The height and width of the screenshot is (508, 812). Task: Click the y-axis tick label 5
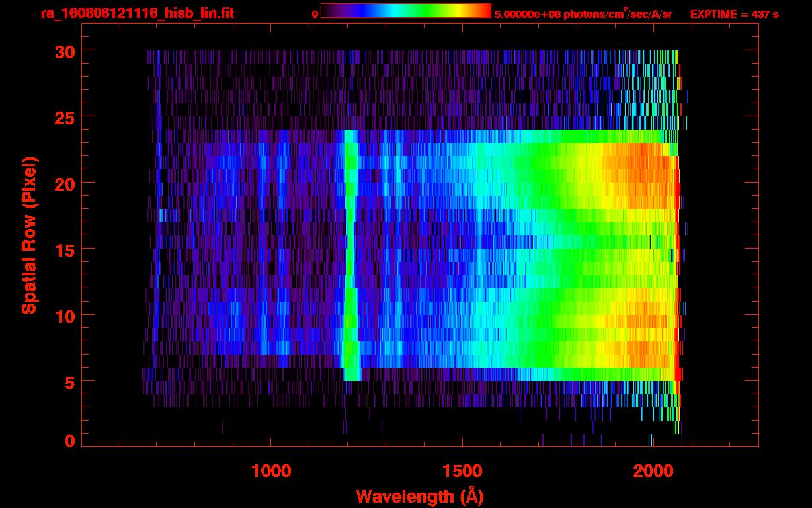point(69,382)
